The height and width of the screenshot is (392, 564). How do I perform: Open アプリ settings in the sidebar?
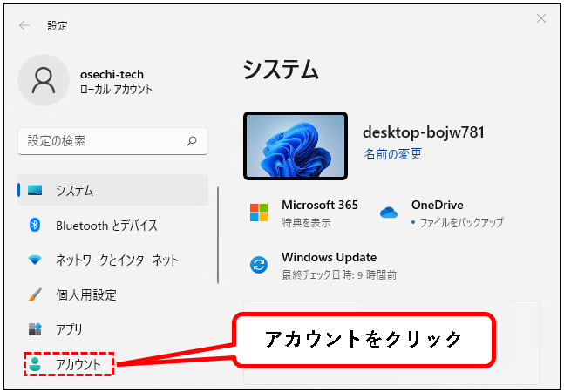click(112, 329)
